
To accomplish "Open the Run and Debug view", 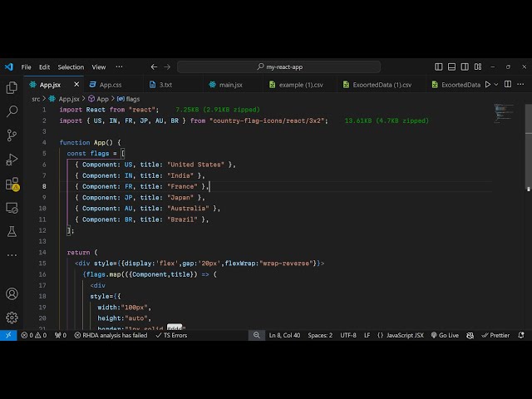I will pos(12,160).
